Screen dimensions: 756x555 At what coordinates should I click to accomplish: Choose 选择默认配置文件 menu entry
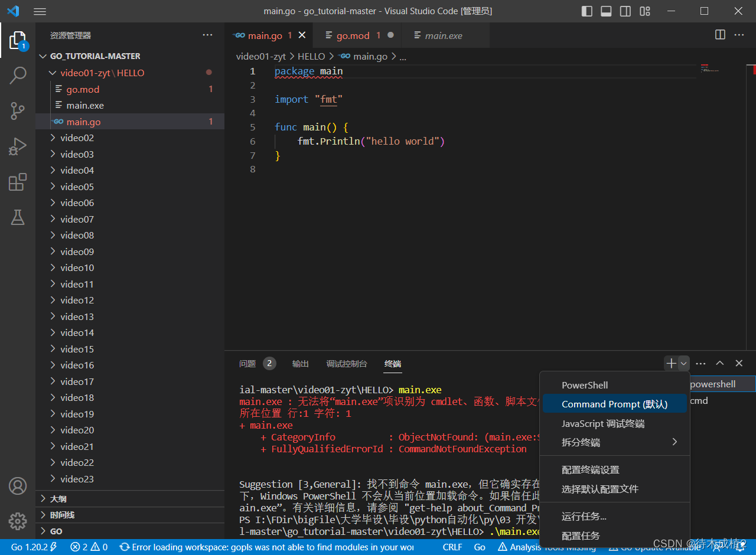[614, 489]
